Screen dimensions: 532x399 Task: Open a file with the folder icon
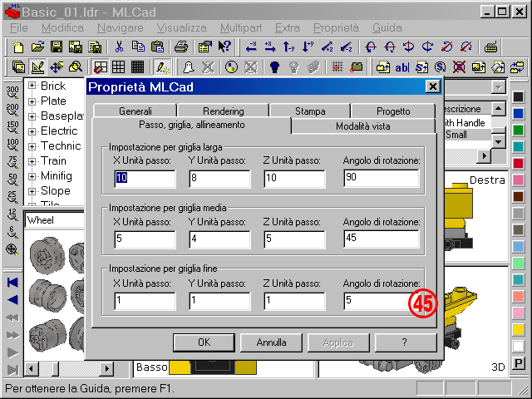(x=37, y=47)
